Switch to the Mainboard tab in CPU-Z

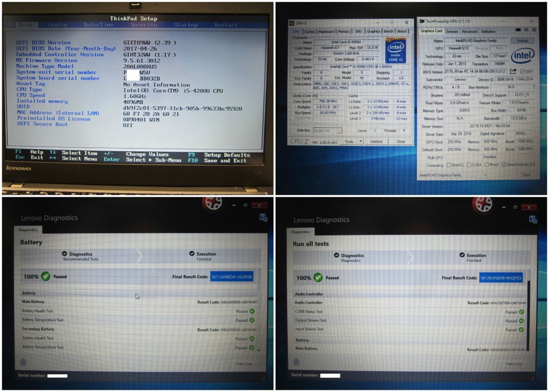coord(327,32)
